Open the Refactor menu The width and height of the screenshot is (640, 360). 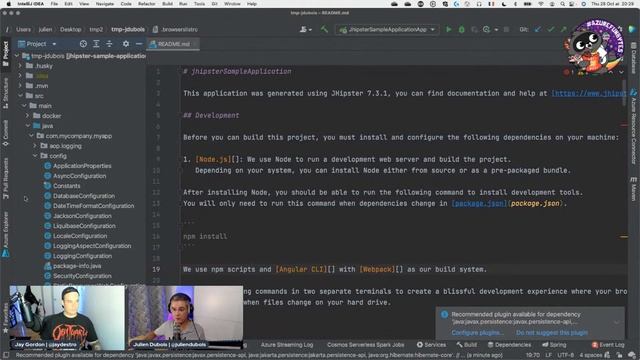click(147, 4)
